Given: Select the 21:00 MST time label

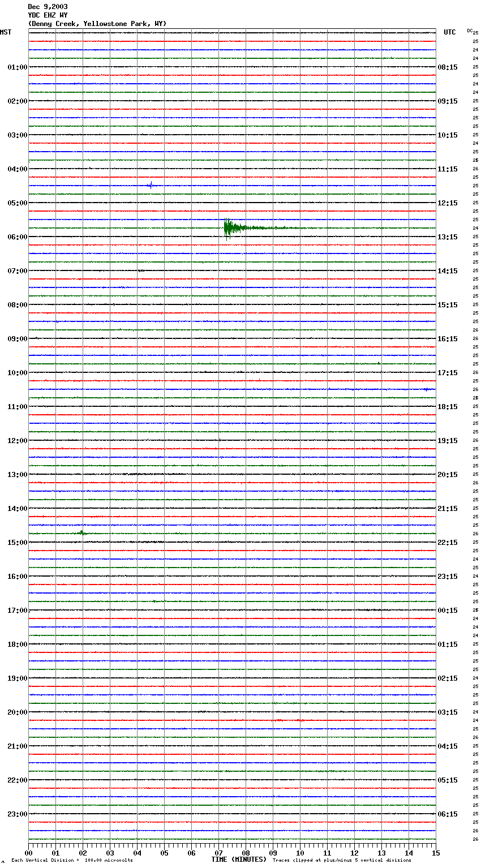Looking at the screenshot, I should point(18,746).
